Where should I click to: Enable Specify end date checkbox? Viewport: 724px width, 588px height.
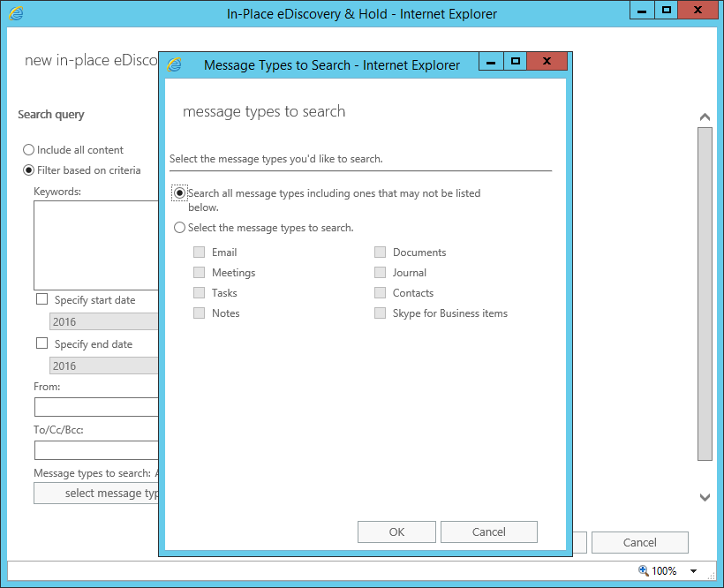[42, 343]
